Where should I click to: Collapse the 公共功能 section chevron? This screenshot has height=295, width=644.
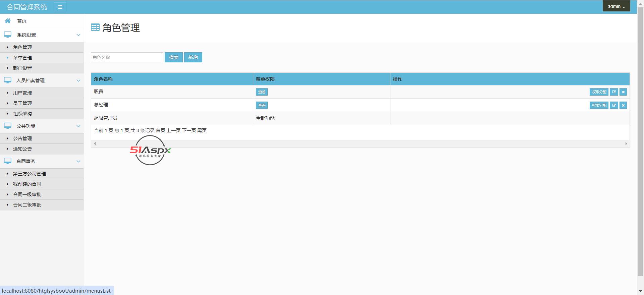[78, 126]
